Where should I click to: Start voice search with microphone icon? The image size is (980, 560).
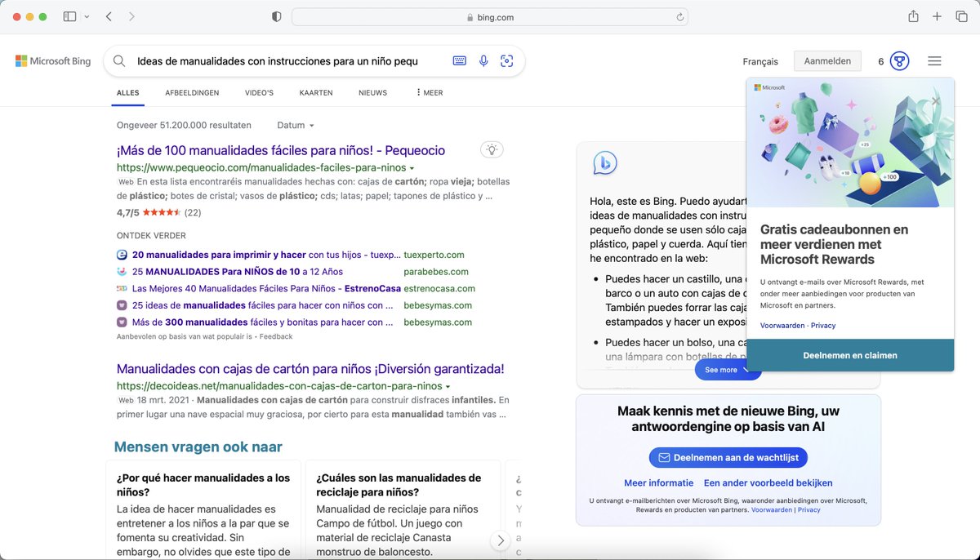483,61
